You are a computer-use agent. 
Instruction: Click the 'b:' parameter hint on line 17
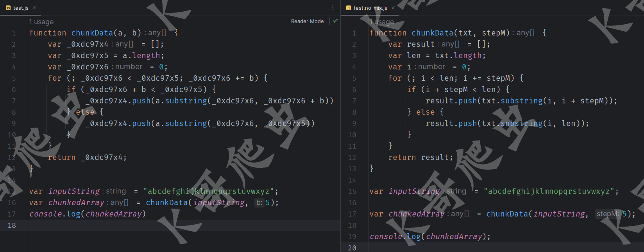[259, 203]
